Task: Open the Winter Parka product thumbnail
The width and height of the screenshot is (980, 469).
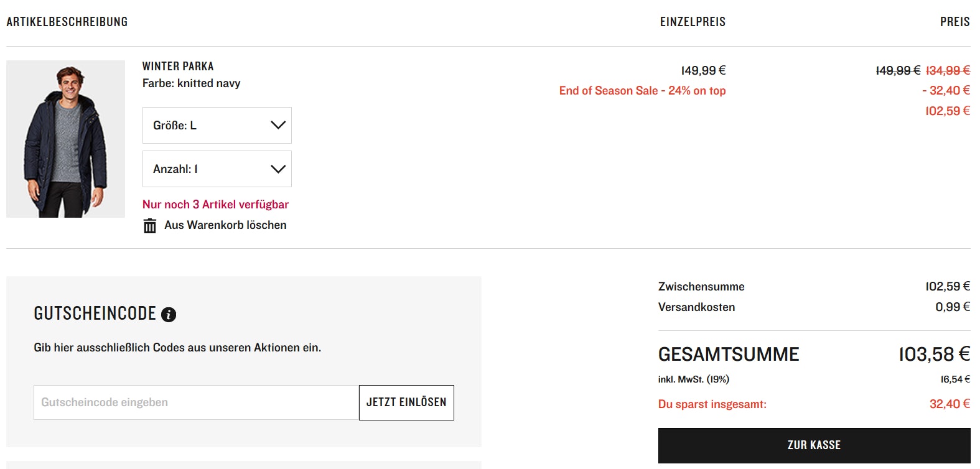Action: 65,139
